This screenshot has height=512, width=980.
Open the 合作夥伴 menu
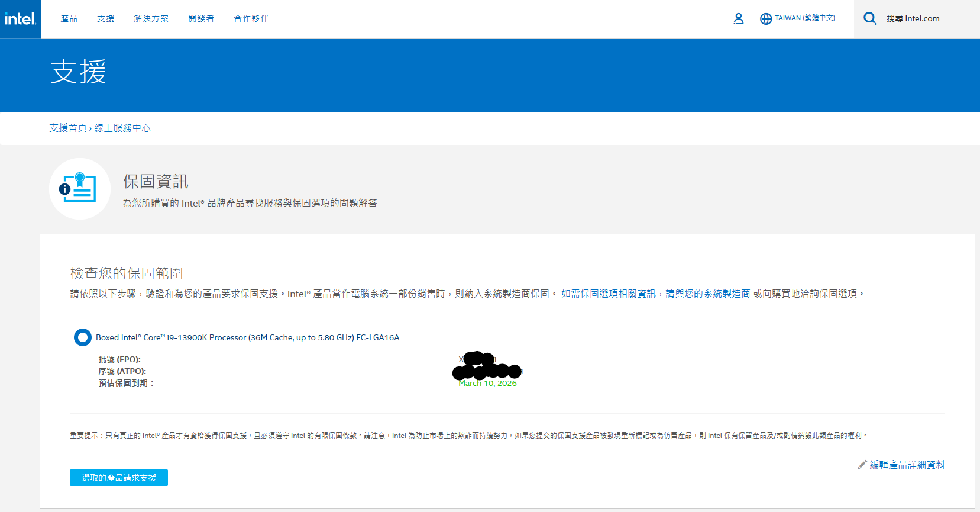251,18
